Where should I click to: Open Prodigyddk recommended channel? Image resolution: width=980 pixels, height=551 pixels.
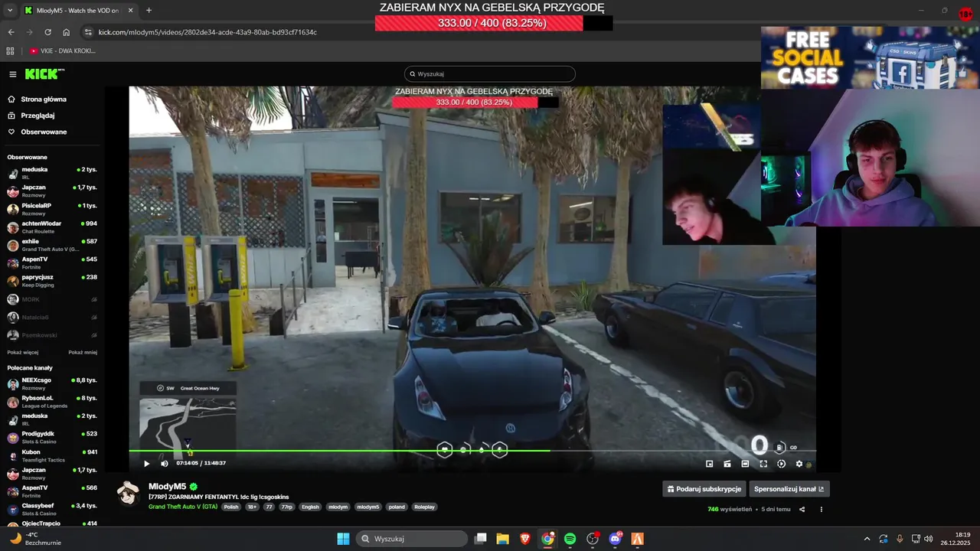(x=52, y=437)
